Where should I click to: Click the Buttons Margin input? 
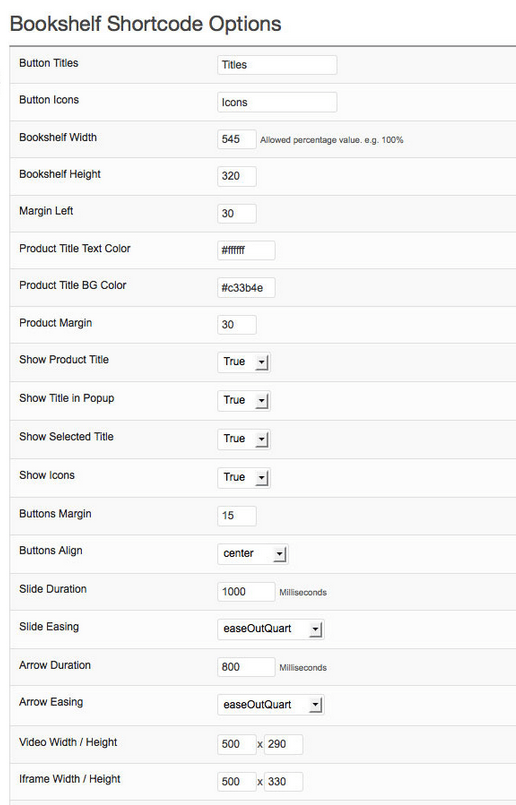pos(237,515)
